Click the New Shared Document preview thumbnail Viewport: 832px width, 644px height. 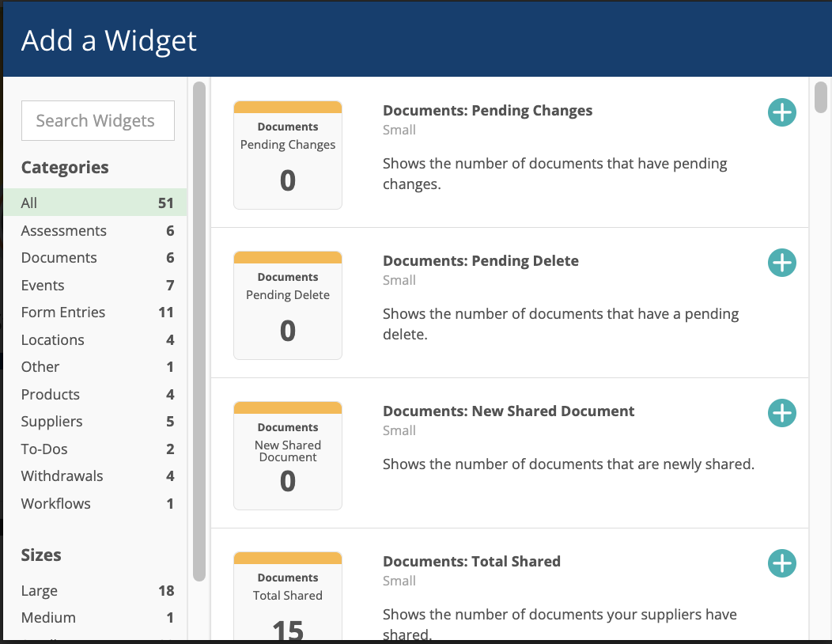pos(288,456)
